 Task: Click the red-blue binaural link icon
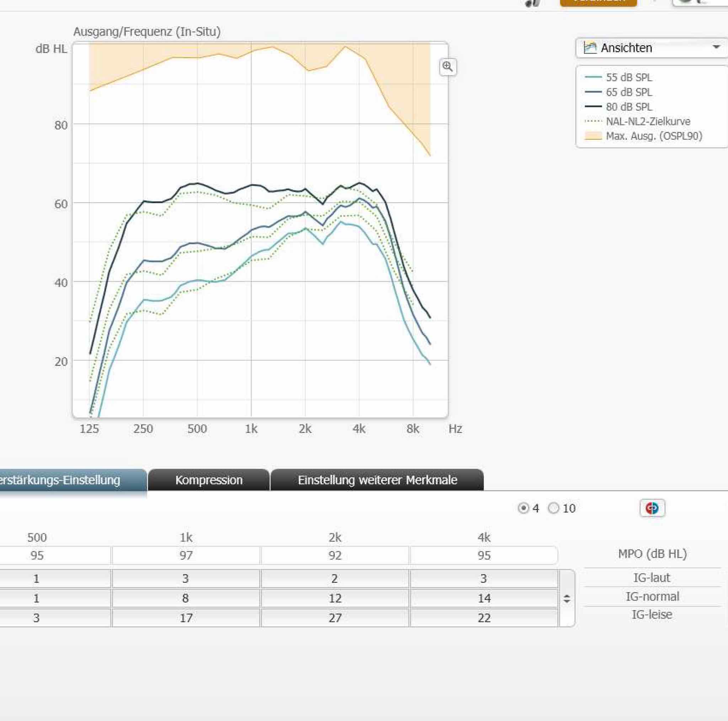[652, 508]
